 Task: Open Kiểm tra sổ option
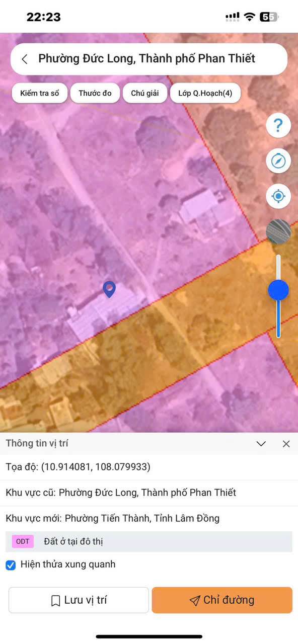pyautogui.click(x=40, y=93)
